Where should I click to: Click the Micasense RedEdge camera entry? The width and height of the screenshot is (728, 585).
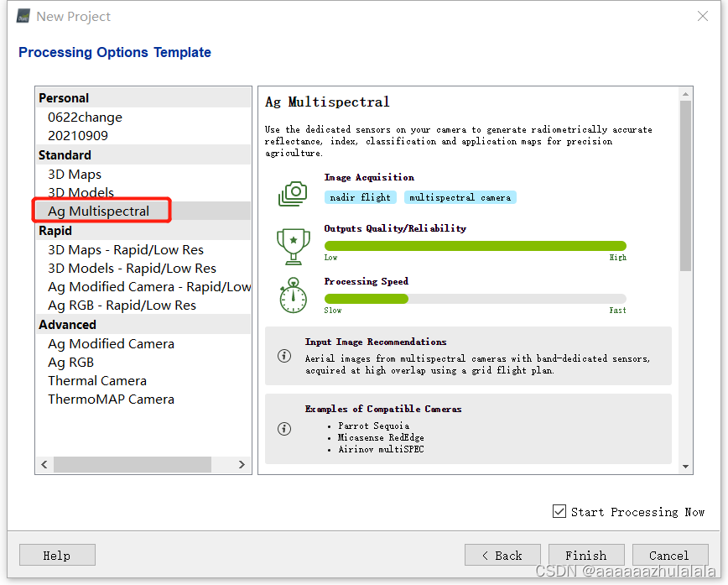click(x=381, y=437)
